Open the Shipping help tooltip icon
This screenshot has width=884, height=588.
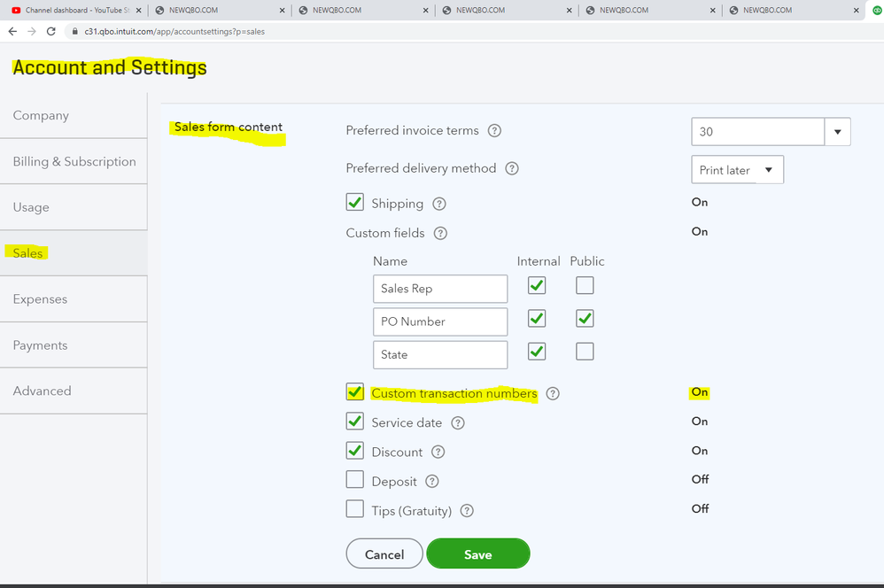pyautogui.click(x=439, y=204)
